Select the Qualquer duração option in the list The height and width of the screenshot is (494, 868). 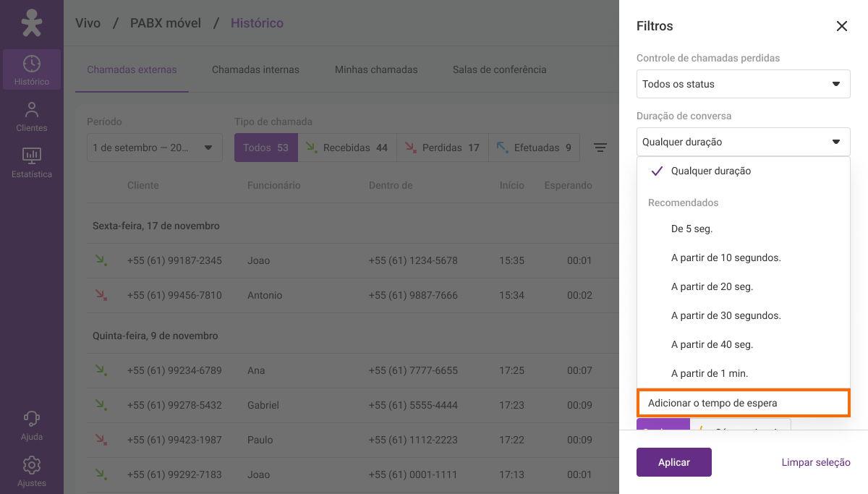point(744,171)
